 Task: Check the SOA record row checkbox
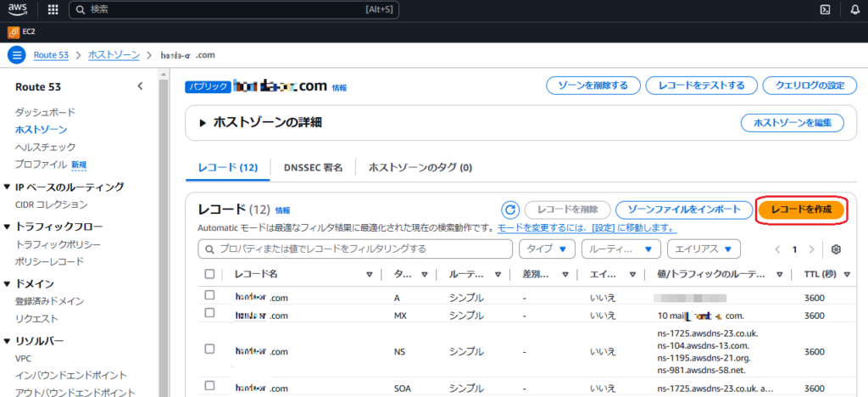[209, 385]
